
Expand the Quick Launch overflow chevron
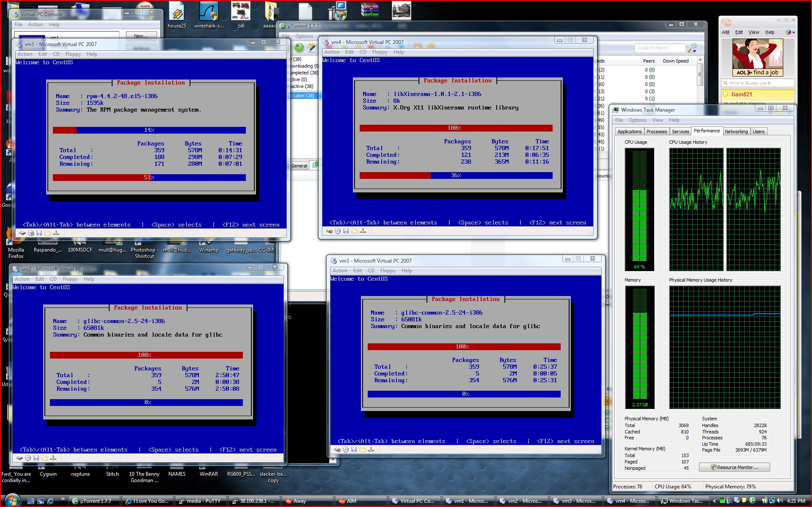click(x=63, y=499)
